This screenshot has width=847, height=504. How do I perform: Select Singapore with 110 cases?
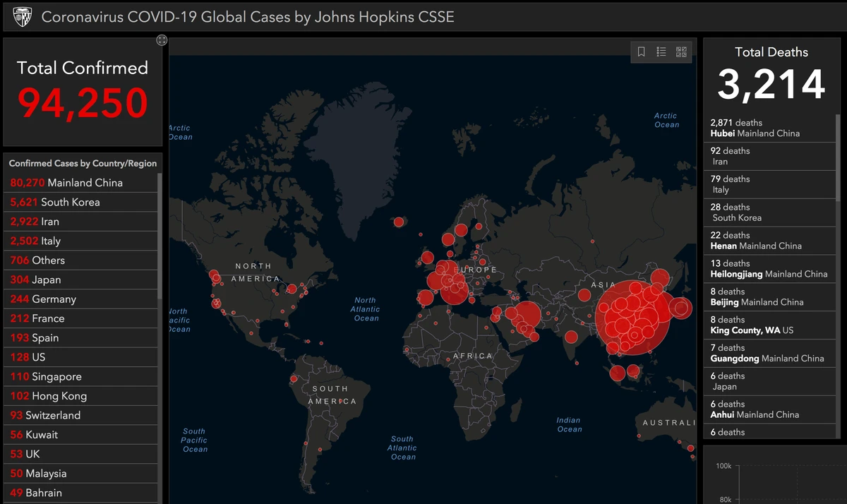82,377
